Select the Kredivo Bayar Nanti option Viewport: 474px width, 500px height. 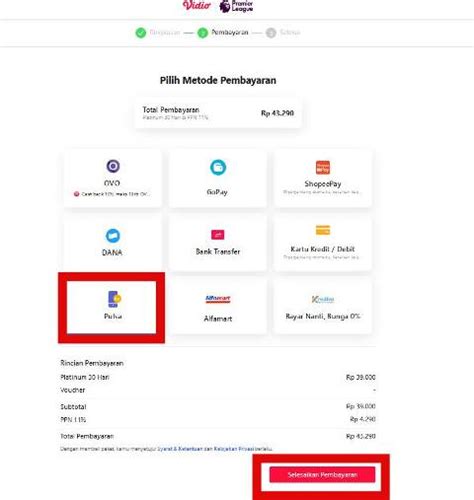click(322, 306)
